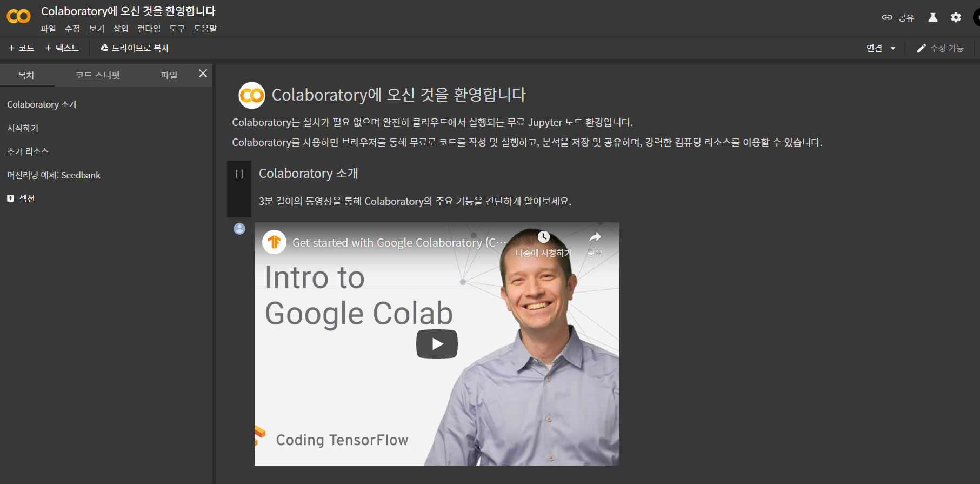Close the sidebar panel with X
Screen dimensions: 980x484
(x=203, y=74)
